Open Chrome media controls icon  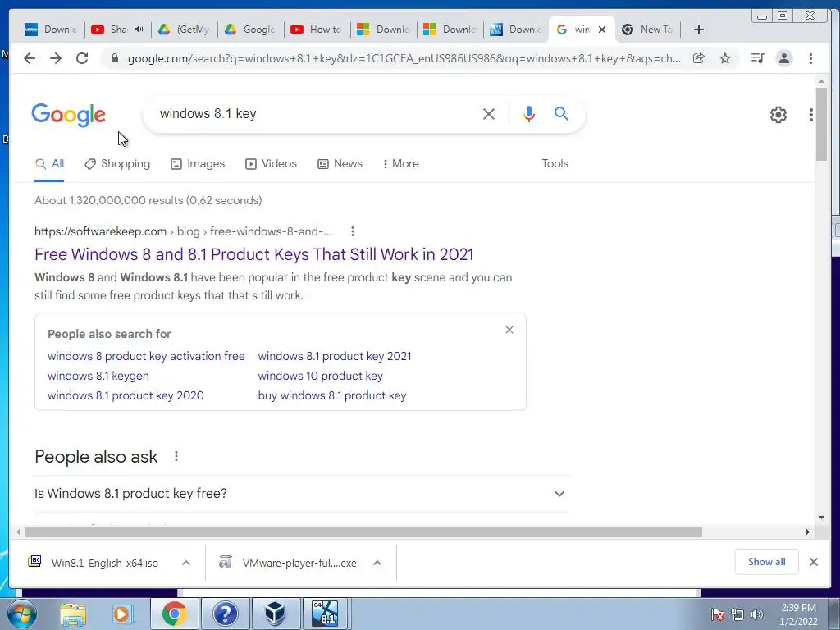click(757, 58)
